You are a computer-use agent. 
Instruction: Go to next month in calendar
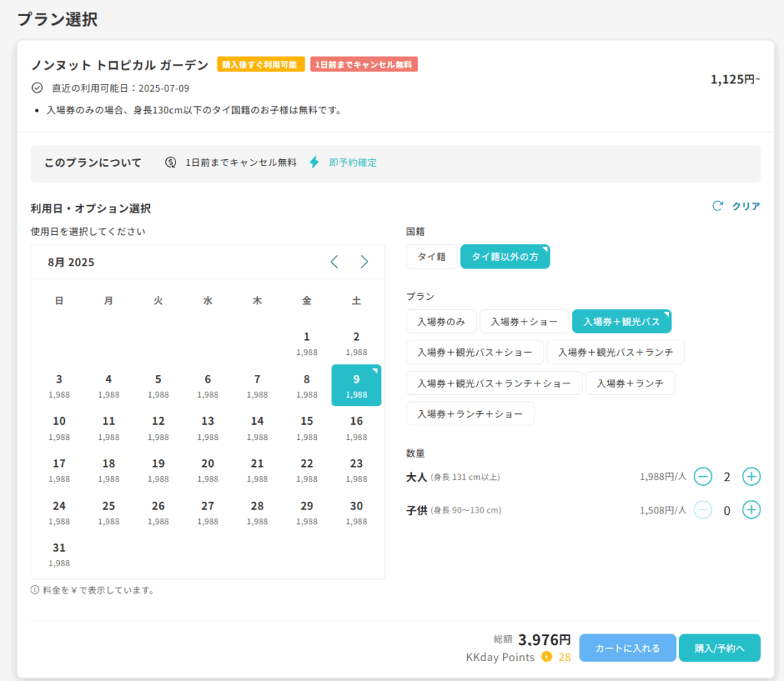(x=364, y=262)
